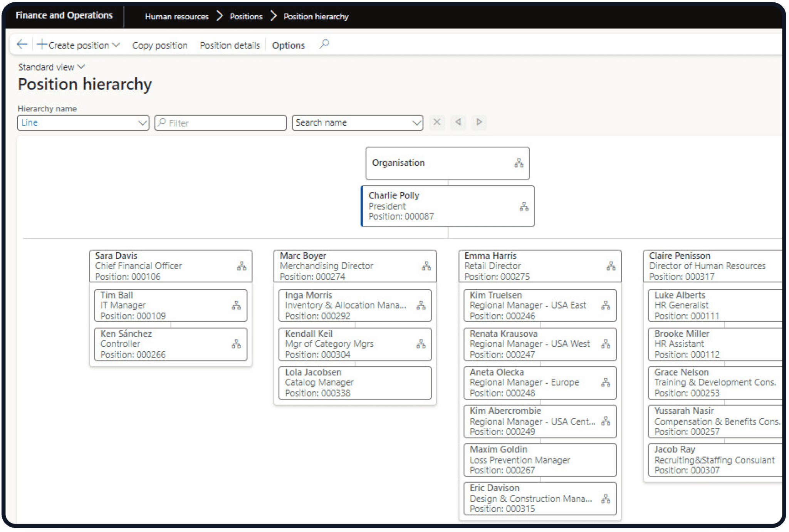Click hierarchy icon on Charlie Polly card
789x532 pixels.
click(x=524, y=206)
